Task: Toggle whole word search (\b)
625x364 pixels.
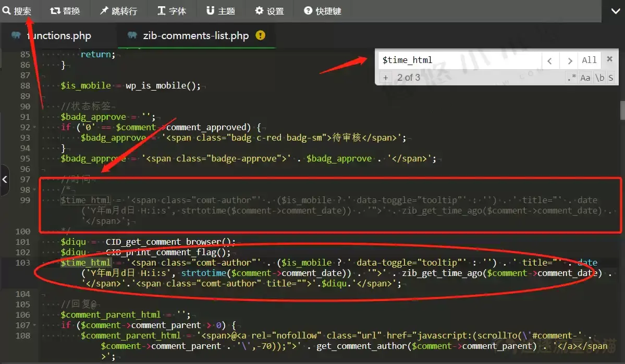Action: click(x=599, y=78)
